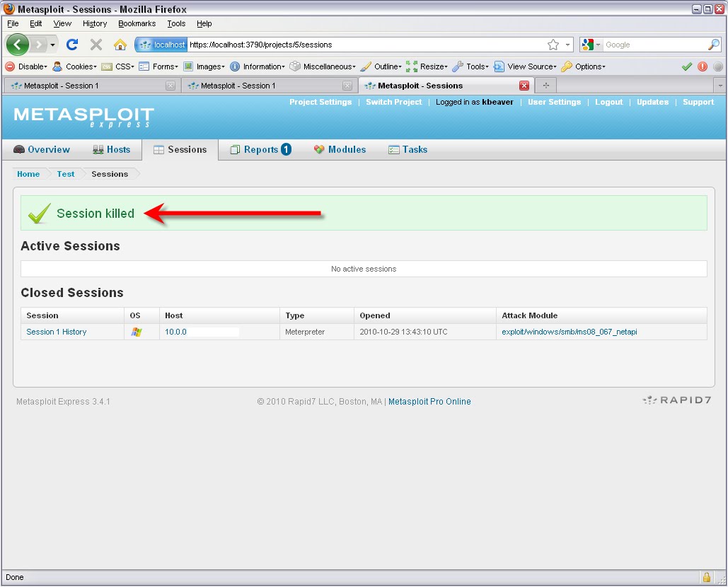
Task: Open the Google search engine selector
Action: click(x=591, y=45)
